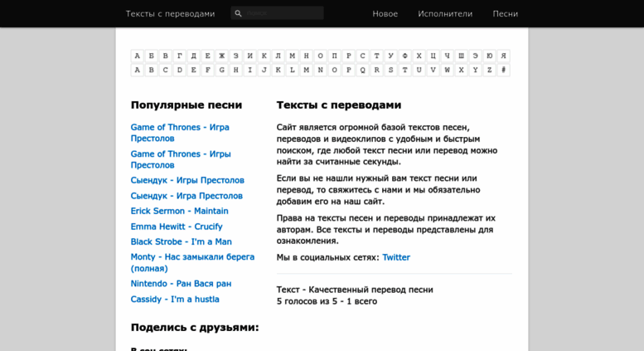Image resolution: width=644 pixels, height=351 pixels.
Task: Select Cyrillic letter Ф in alphabet index
Action: point(404,56)
